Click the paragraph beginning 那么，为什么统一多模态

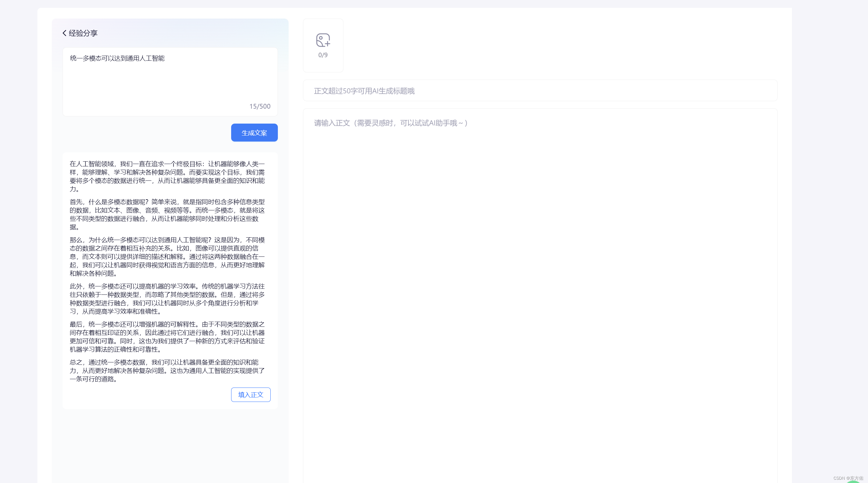coord(167,256)
